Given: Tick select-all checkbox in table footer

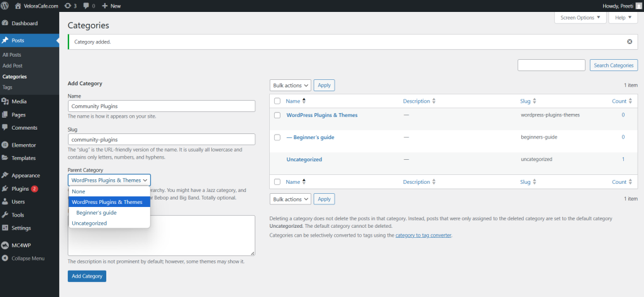Looking at the screenshot, I should pyautogui.click(x=277, y=182).
